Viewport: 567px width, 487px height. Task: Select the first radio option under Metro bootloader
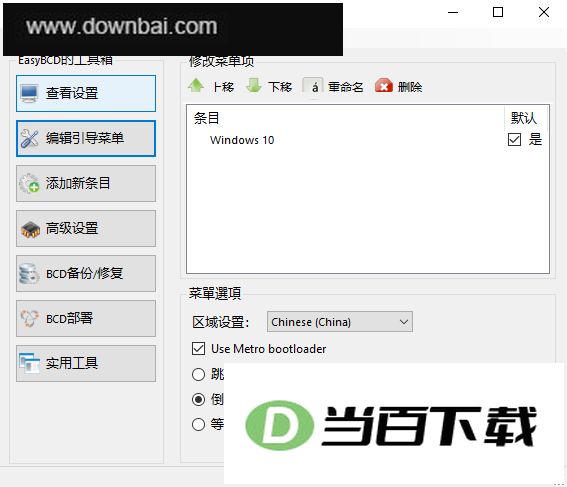click(198, 374)
